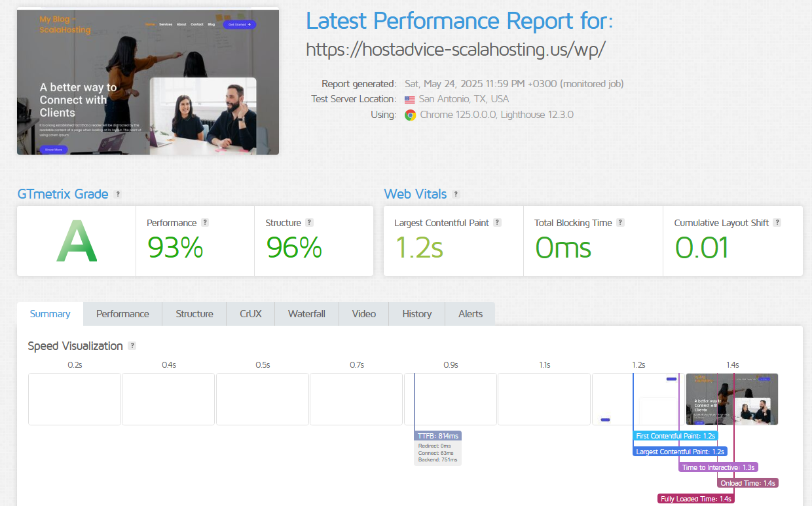This screenshot has width=812, height=506.
Task: Click the 0.2s filmstrip frame
Action: click(75, 399)
